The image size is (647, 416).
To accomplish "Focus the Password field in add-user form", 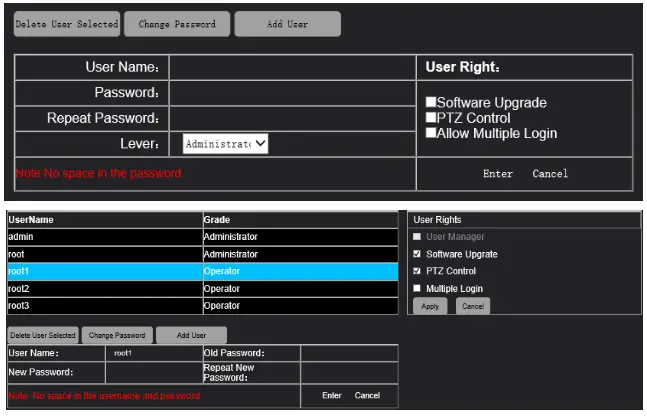I will click(x=292, y=93).
